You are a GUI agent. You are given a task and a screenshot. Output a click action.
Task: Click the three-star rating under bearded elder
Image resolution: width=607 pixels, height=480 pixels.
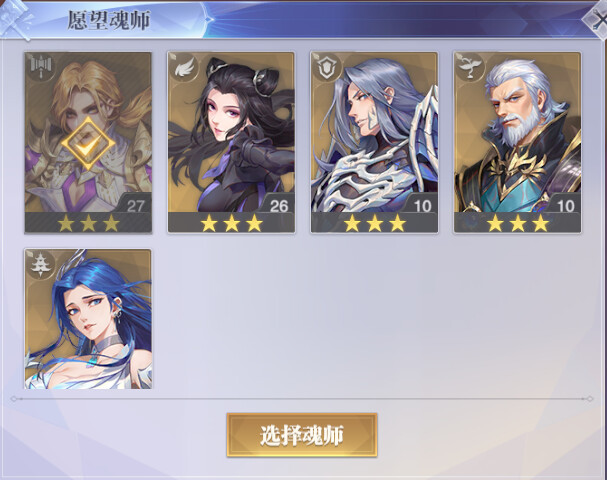point(518,223)
